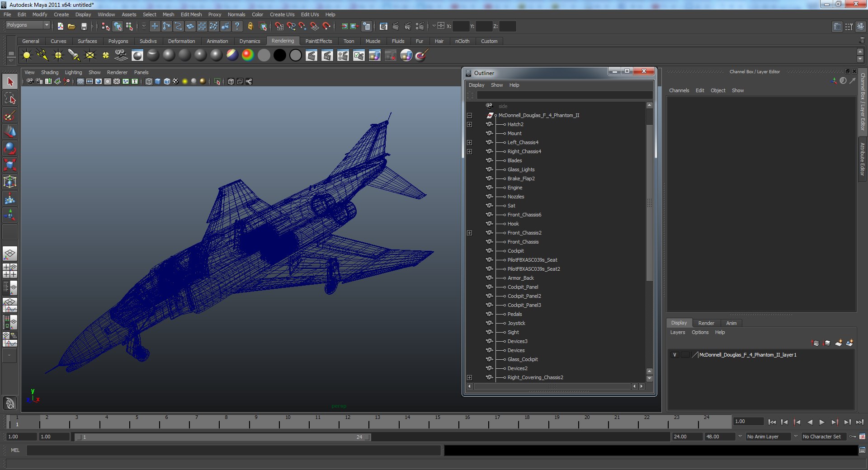Click Options in Layer Editor
The image size is (868, 470).
click(x=700, y=332)
